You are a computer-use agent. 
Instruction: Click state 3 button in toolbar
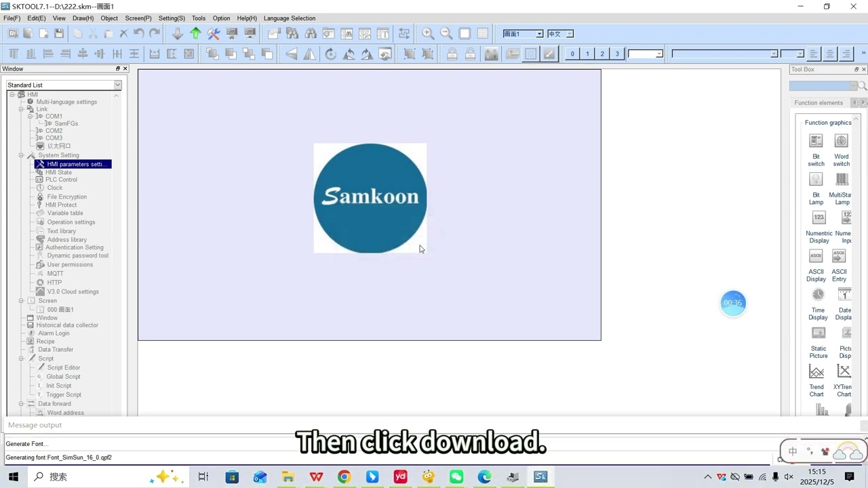pos(617,54)
